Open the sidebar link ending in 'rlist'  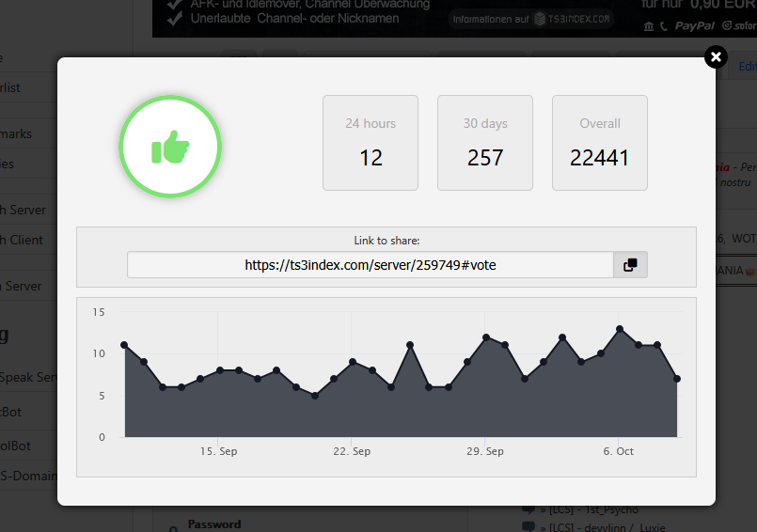click(x=10, y=87)
